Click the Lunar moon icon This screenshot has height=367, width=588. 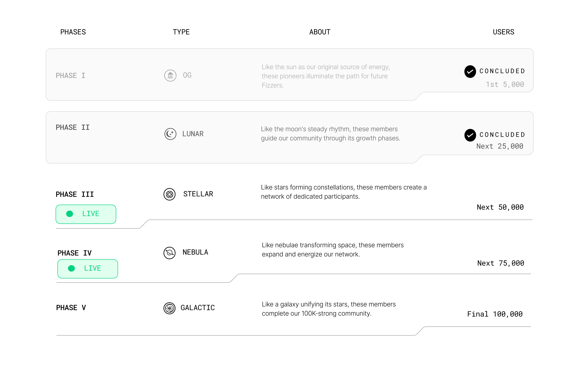click(x=170, y=134)
